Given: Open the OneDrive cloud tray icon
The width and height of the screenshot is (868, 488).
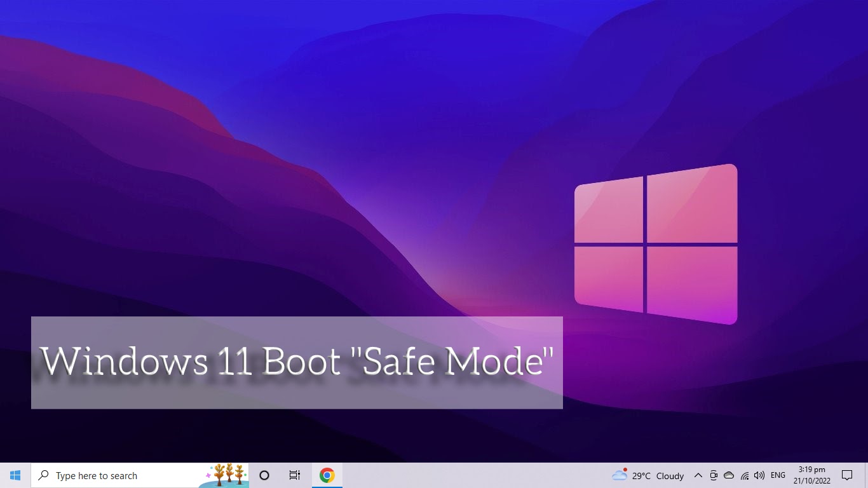Looking at the screenshot, I should pyautogui.click(x=729, y=475).
